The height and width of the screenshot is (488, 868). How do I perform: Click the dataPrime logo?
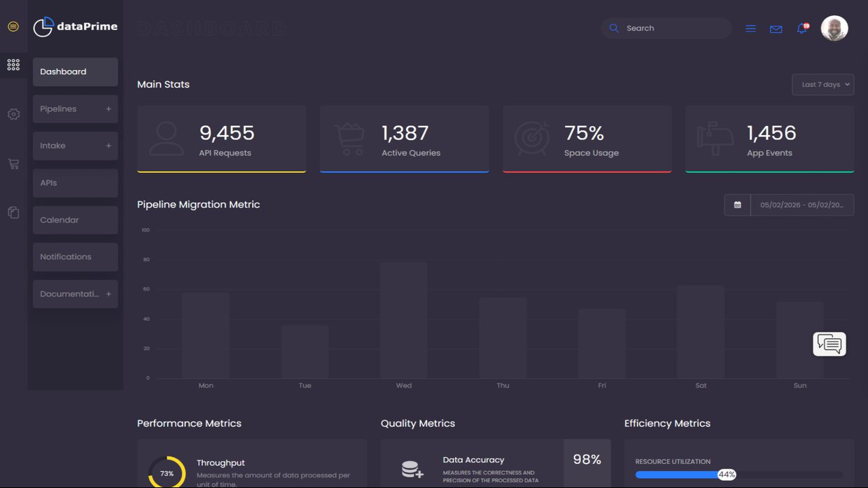pos(76,27)
